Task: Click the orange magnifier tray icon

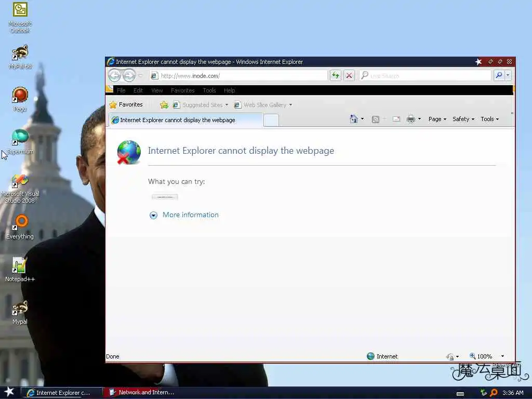Action: [x=494, y=393]
